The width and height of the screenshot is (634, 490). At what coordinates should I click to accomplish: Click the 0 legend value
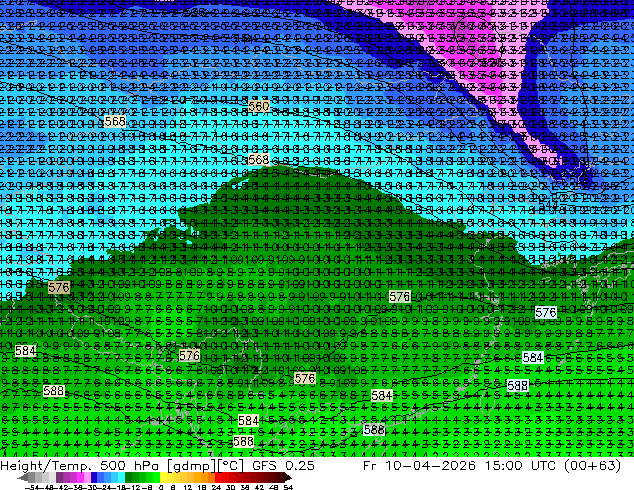pos(161,488)
